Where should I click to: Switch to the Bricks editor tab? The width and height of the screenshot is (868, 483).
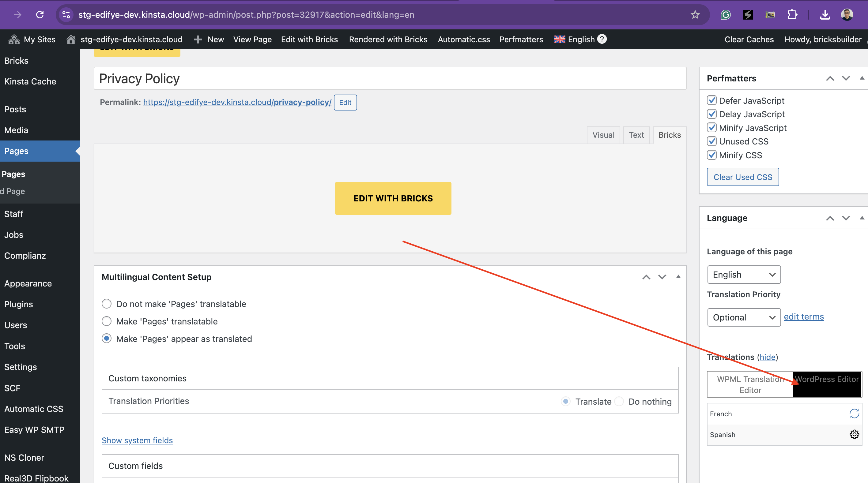670,135
